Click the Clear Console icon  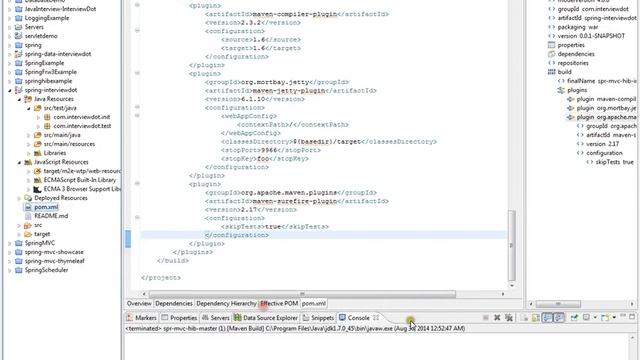point(524,318)
